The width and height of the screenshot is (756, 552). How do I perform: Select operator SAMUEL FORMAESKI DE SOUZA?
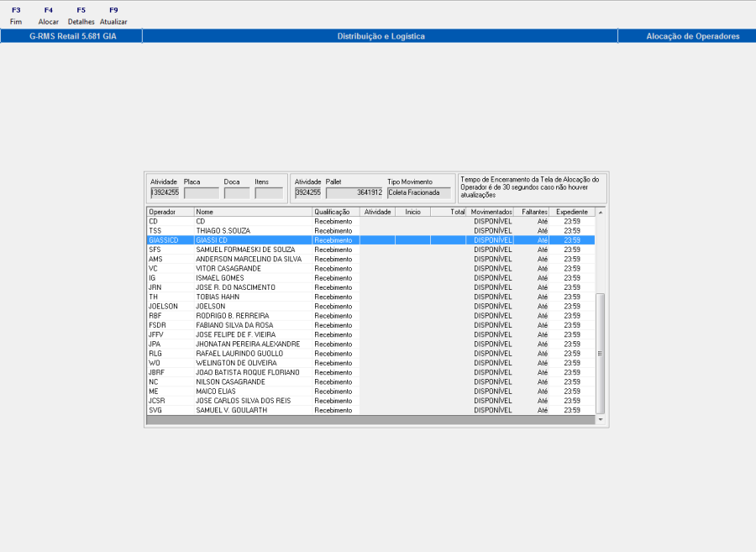tap(370, 250)
